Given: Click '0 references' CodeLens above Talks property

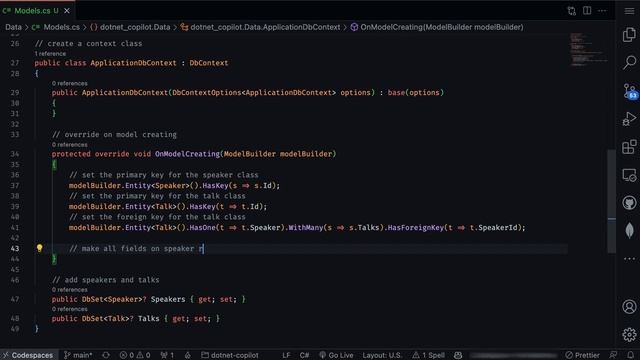Looking at the screenshot, I should pyautogui.click(x=69, y=309).
